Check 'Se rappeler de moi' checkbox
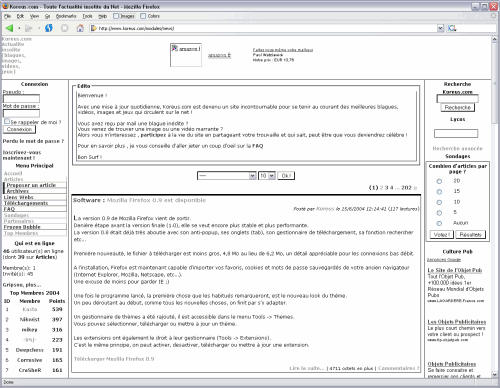 [7, 121]
